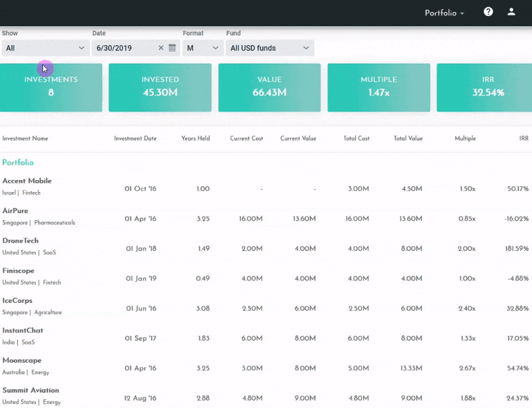Open the help question-mark icon
The width and height of the screenshot is (532, 408).
pos(488,11)
